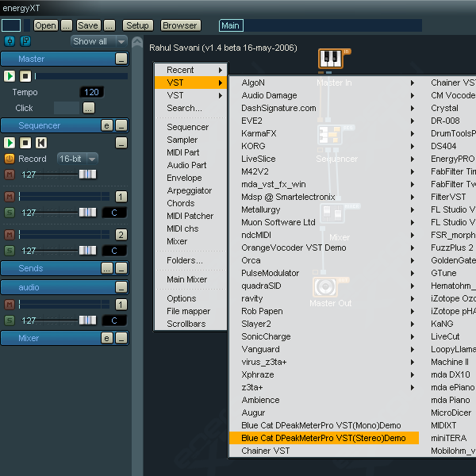Choose MIDI Patcher from the menu
476x476 pixels.
[190, 216]
